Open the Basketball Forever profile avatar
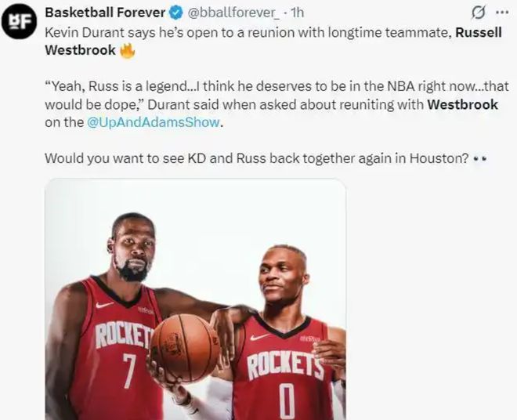517x420 pixels. click(x=19, y=21)
